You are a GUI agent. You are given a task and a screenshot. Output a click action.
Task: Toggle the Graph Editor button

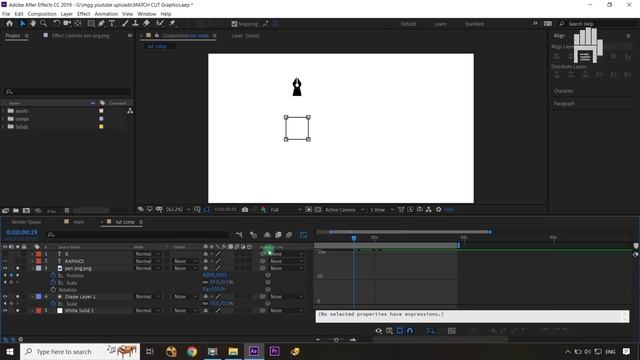(x=303, y=235)
